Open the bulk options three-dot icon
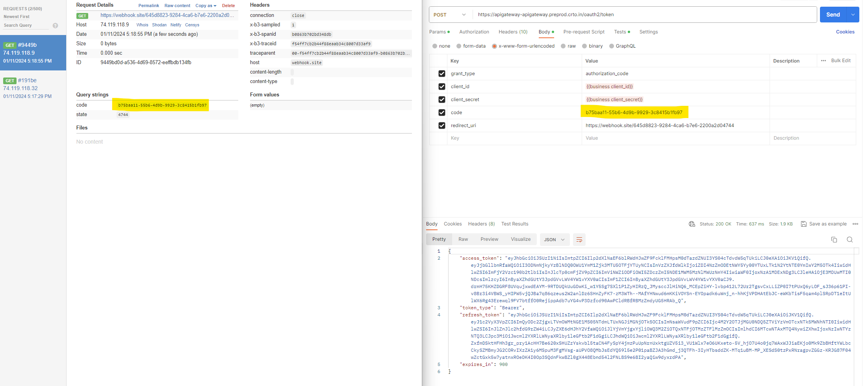The width and height of the screenshot is (868, 386). pos(823,61)
